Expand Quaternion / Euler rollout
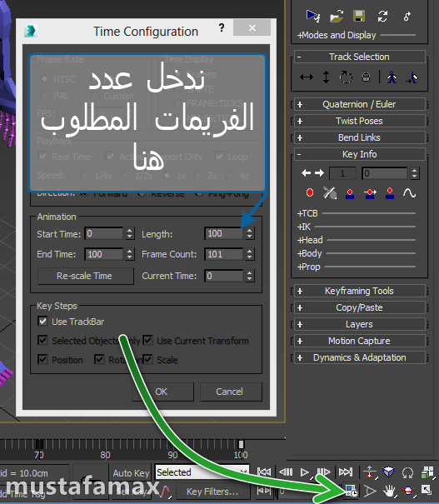 (359, 104)
